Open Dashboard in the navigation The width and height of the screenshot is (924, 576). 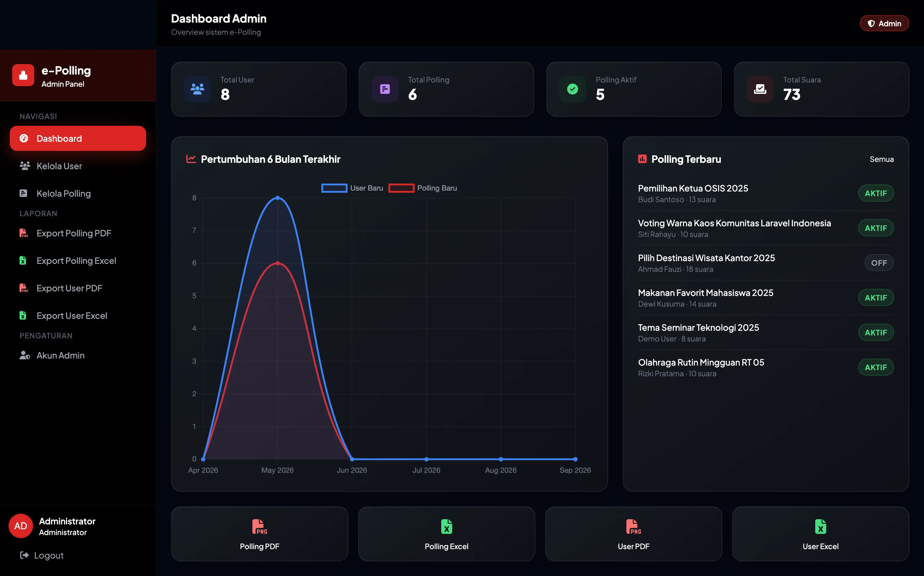pyautogui.click(x=78, y=138)
